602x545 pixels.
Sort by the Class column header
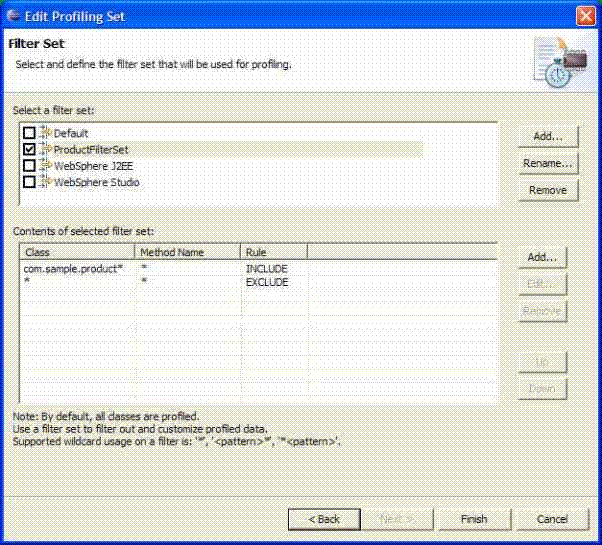[76, 252]
